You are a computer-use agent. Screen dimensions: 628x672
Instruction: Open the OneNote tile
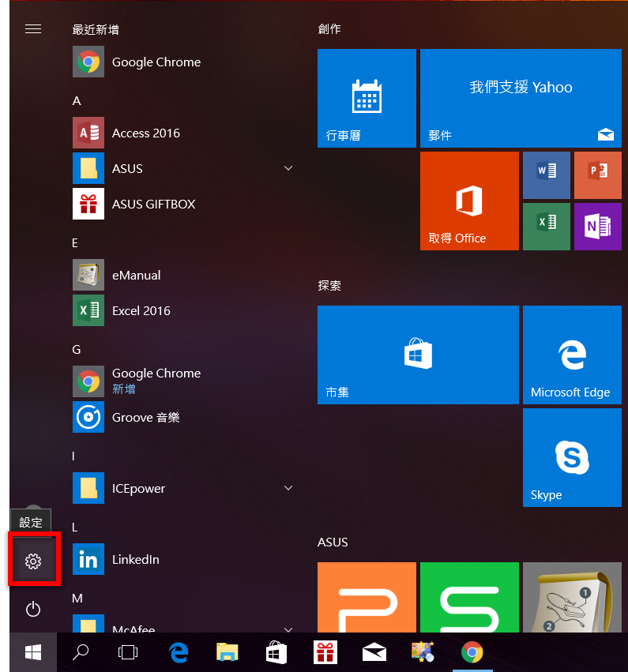coord(597,227)
